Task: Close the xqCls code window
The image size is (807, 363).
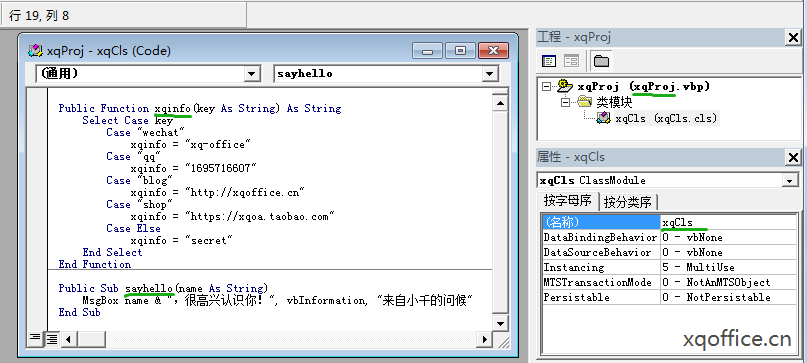Action: point(493,50)
